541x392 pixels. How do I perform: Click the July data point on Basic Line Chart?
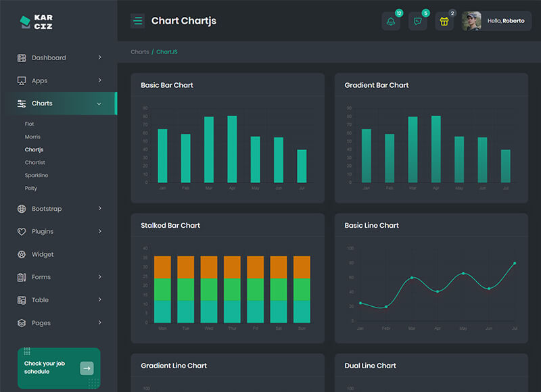pos(515,264)
